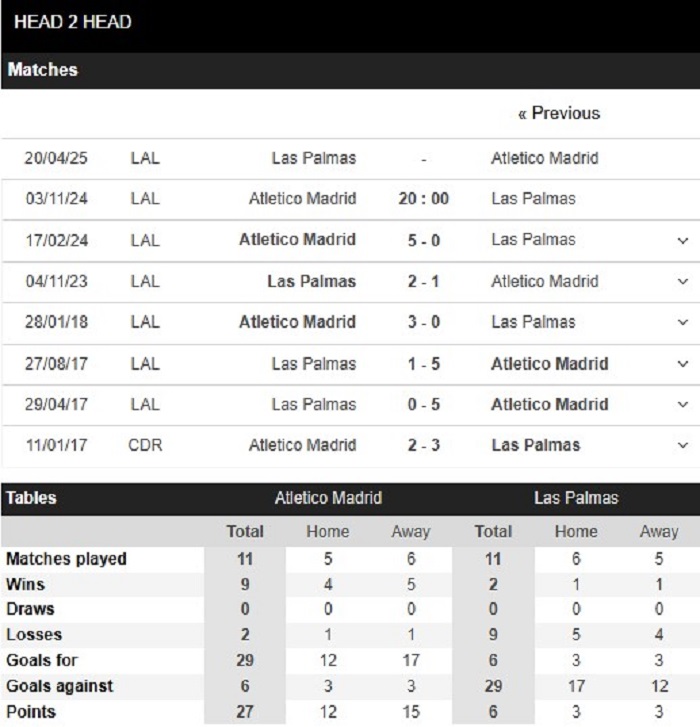This screenshot has height=727, width=700.
Task: Select Las Palmas Away column header
Action: click(x=659, y=531)
